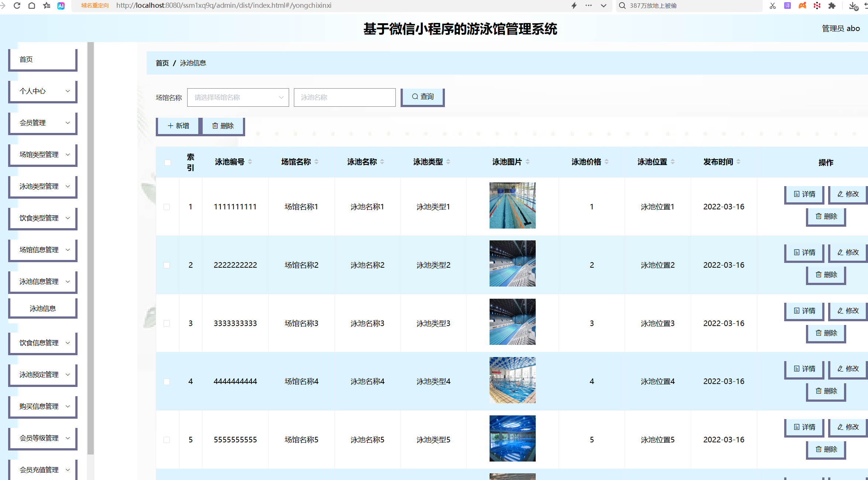868x480 pixels.
Task: Expand the 会员管理 sidebar menu
Action: [42, 123]
